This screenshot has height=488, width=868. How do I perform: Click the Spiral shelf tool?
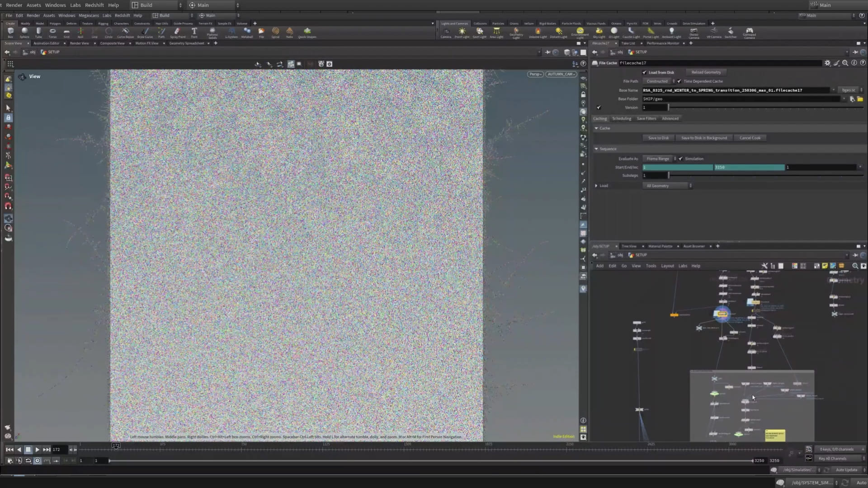(275, 32)
